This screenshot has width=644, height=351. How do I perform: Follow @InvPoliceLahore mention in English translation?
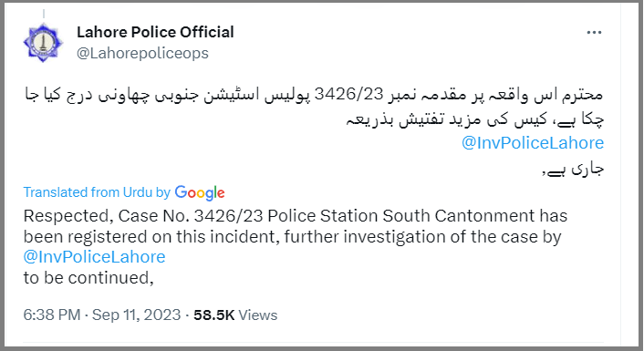(x=95, y=257)
